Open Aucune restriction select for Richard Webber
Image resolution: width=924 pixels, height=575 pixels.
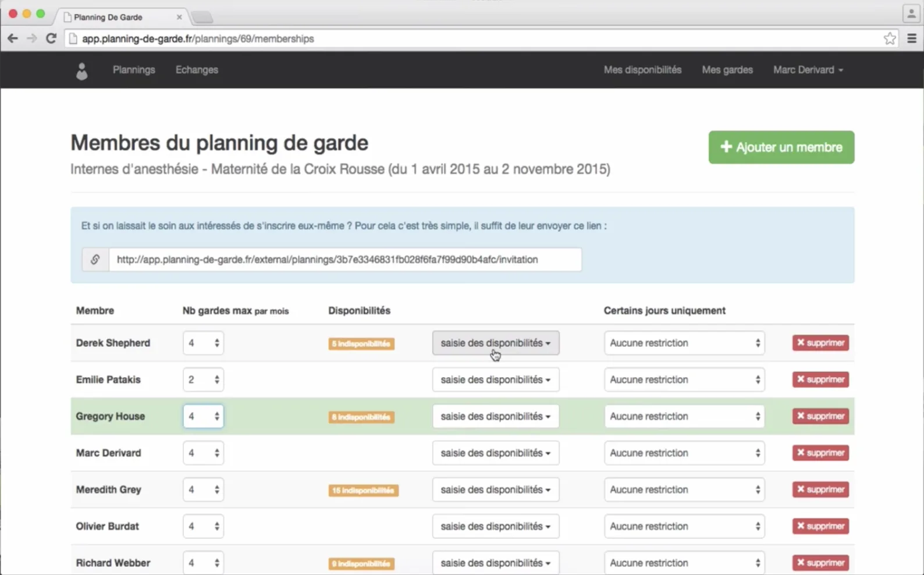point(684,563)
